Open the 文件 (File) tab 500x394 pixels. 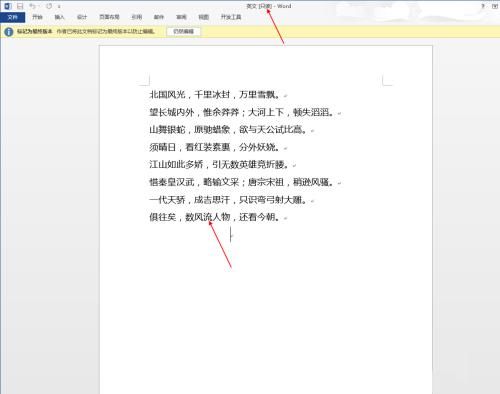(12, 17)
